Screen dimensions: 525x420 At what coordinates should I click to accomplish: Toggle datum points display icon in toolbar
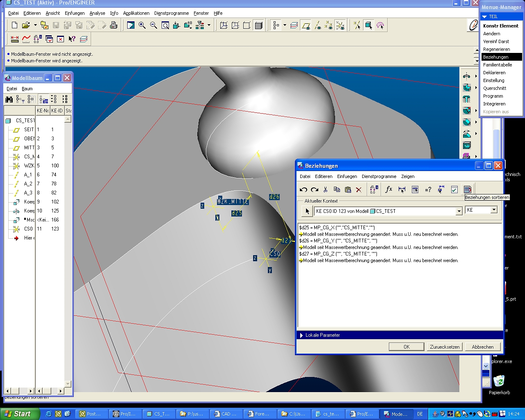click(x=329, y=25)
